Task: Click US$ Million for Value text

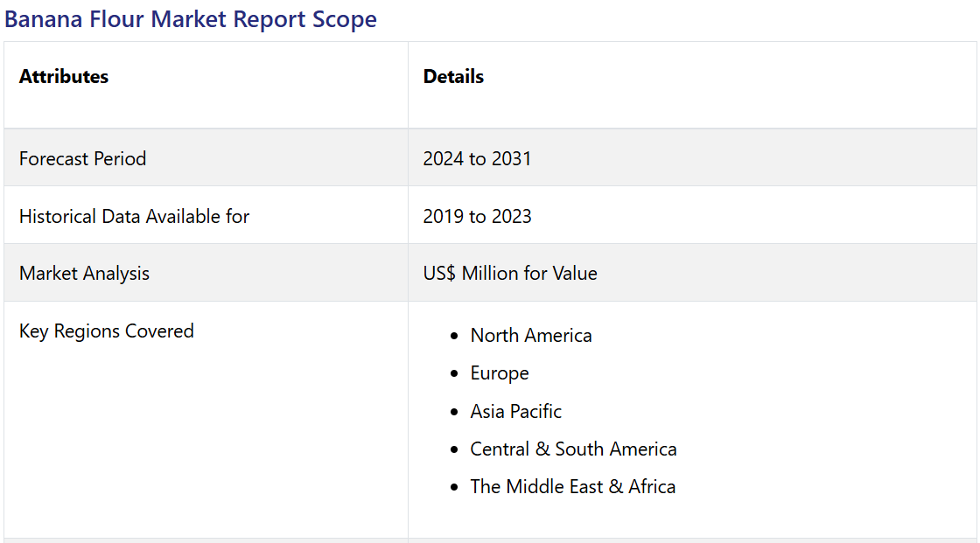Action: [x=509, y=274]
